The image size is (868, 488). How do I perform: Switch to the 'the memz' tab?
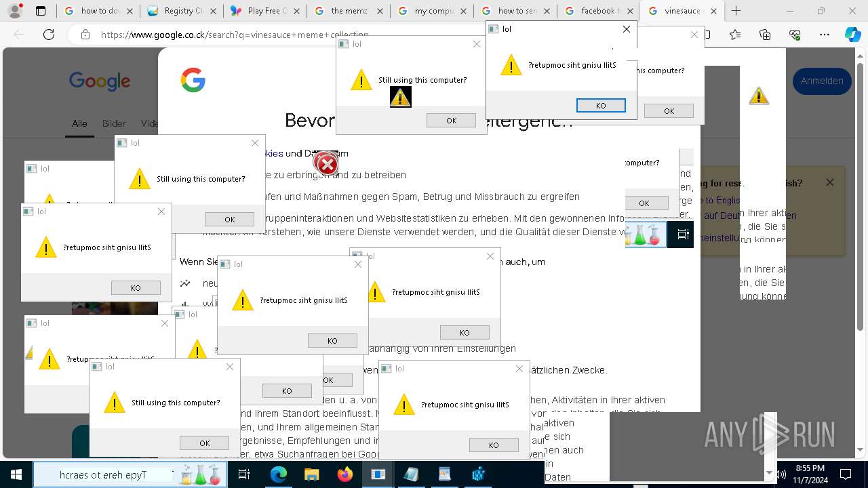(349, 11)
